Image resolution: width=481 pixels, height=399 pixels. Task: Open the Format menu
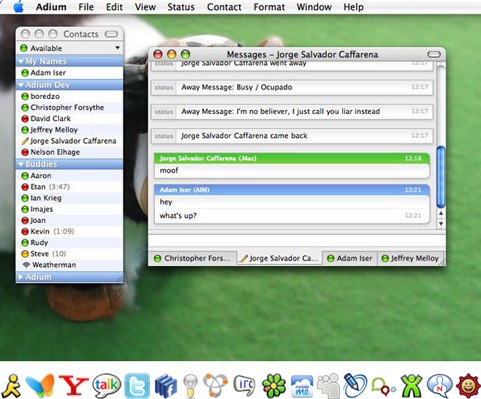pyautogui.click(x=269, y=7)
